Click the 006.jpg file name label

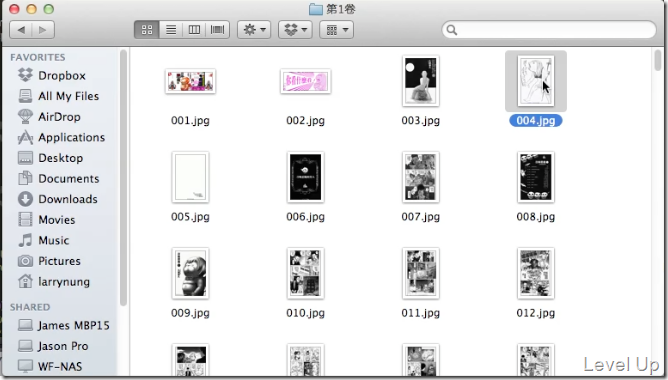[x=305, y=217]
